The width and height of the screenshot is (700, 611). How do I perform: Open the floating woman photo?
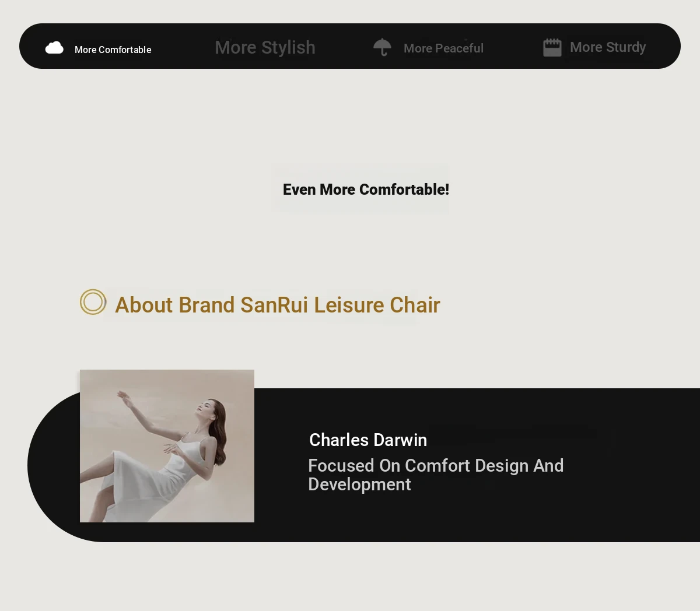coord(167,446)
